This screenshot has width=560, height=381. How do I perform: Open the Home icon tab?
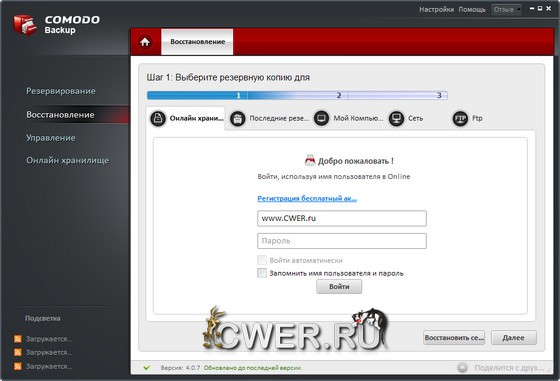145,42
